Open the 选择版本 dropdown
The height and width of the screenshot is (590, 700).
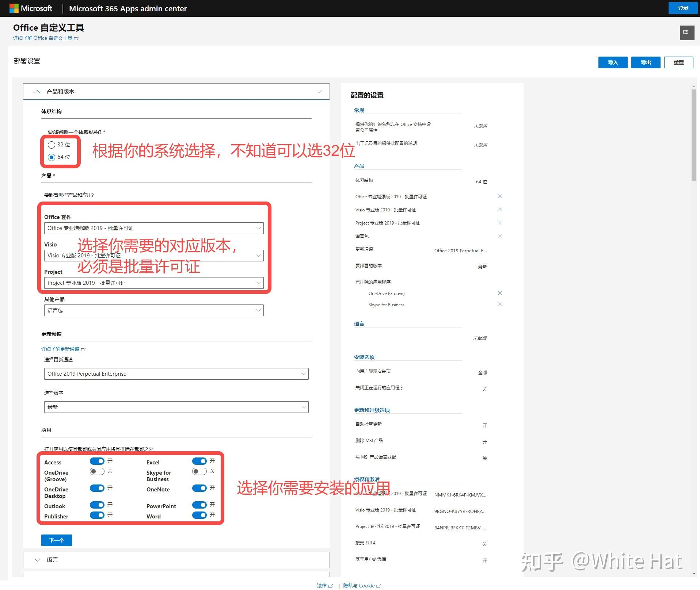pos(176,407)
